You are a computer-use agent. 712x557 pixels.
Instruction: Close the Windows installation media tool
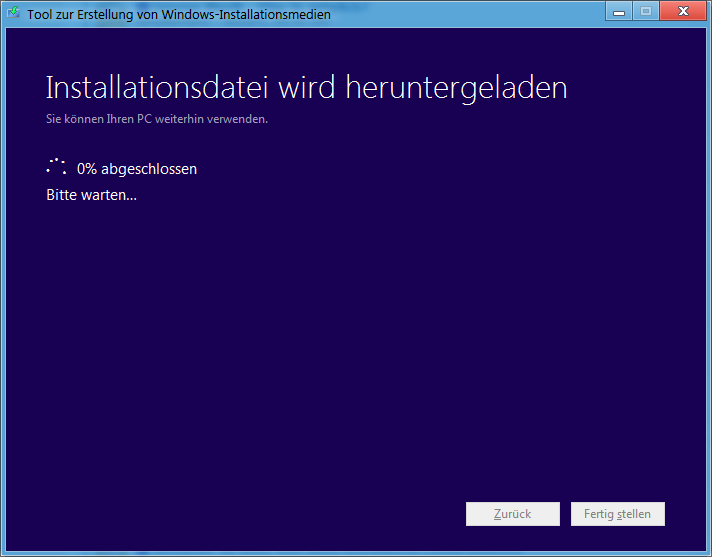(683, 12)
